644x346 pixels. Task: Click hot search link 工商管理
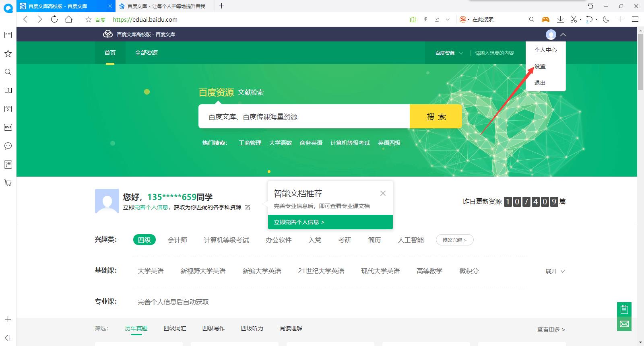coord(250,143)
